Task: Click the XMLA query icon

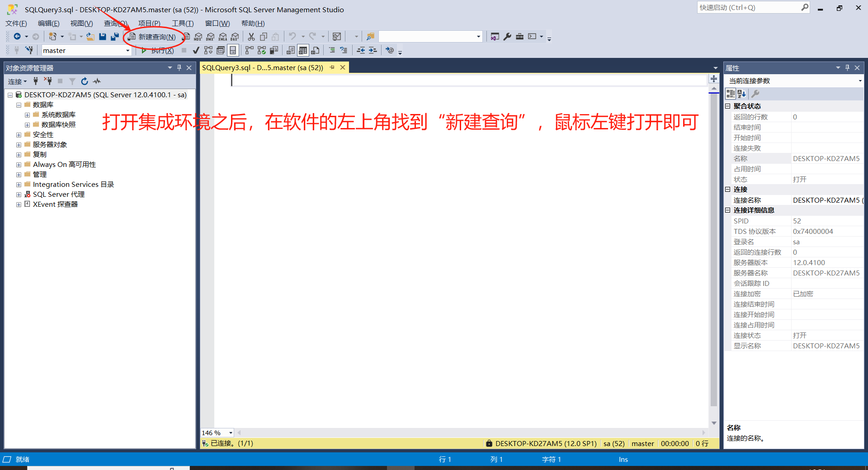Action: (x=223, y=37)
